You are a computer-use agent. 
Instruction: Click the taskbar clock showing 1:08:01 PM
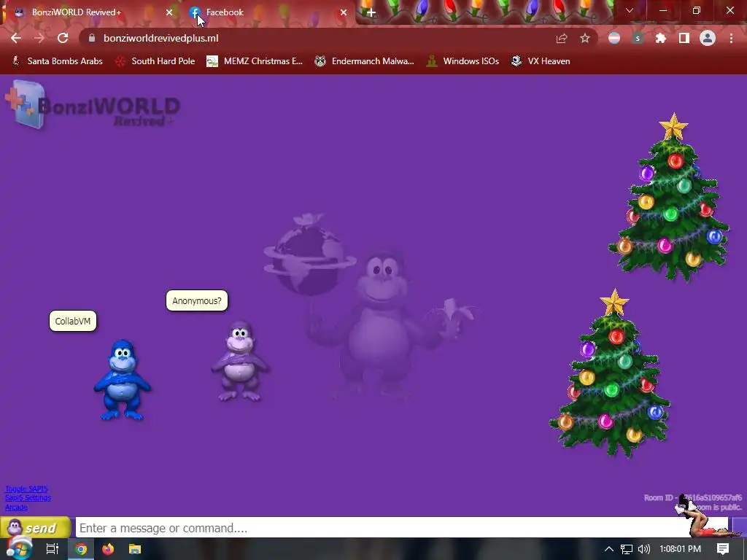[681, 549]
